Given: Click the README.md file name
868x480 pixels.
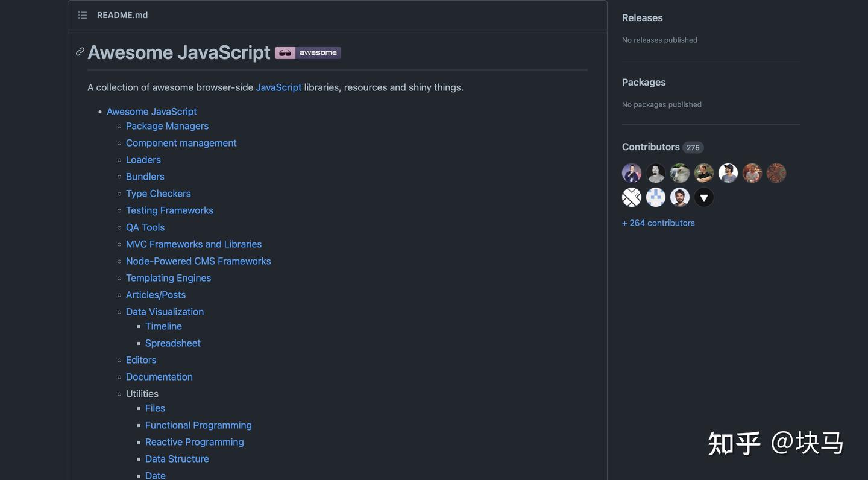Looking at the screenshot, I should coord(122,15).
